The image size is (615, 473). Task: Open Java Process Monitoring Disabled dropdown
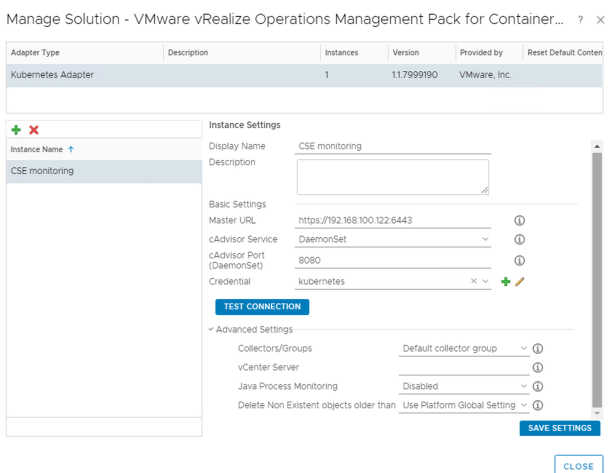pos(524,386)
